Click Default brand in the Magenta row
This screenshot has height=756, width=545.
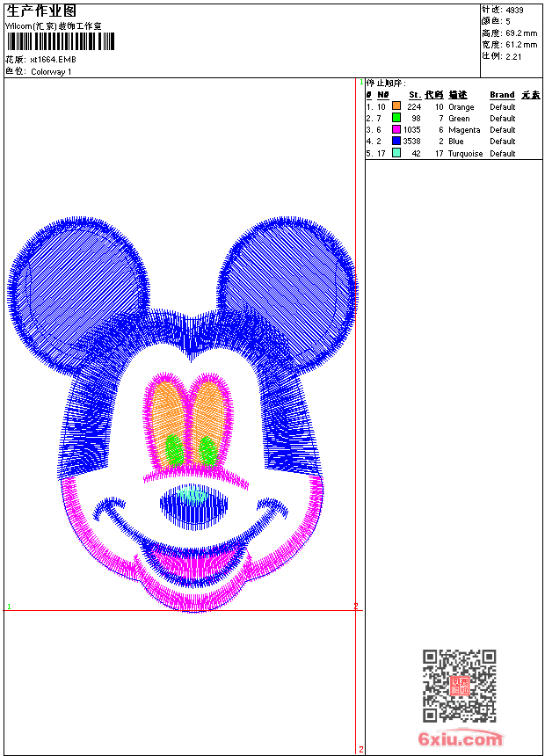tap(503, 130)
